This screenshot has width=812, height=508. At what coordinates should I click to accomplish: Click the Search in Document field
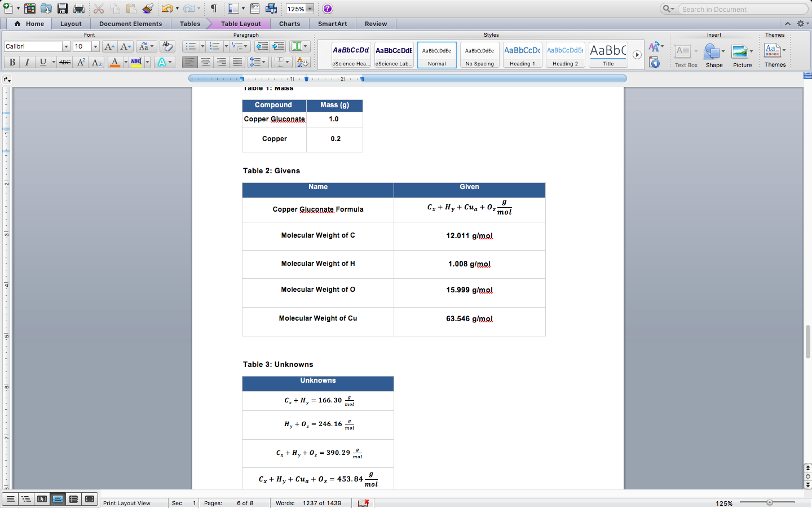(739, 8)
